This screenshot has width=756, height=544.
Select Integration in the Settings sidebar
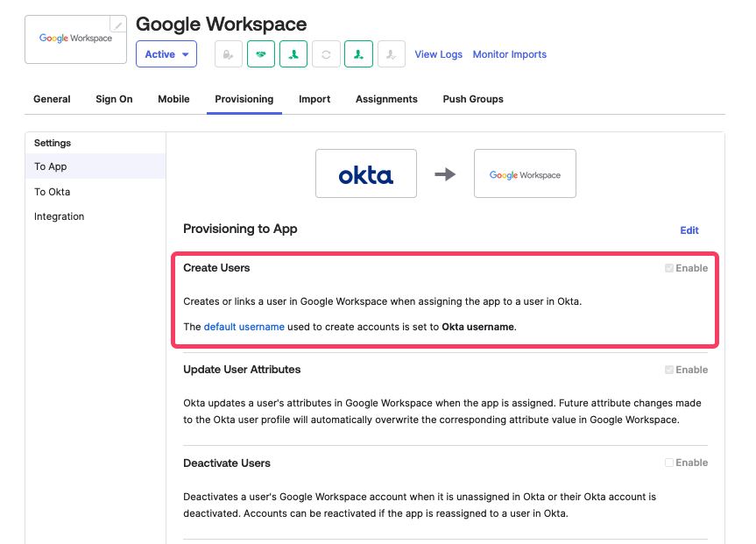tap(60, 216)
